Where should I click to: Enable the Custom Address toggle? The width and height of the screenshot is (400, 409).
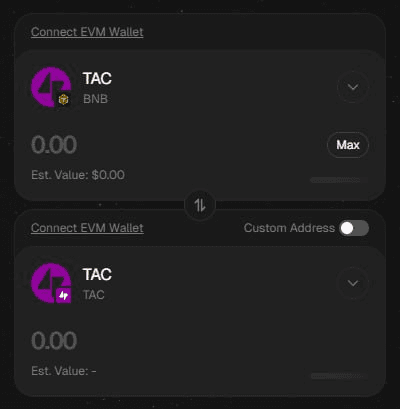[x=354, y=228]
